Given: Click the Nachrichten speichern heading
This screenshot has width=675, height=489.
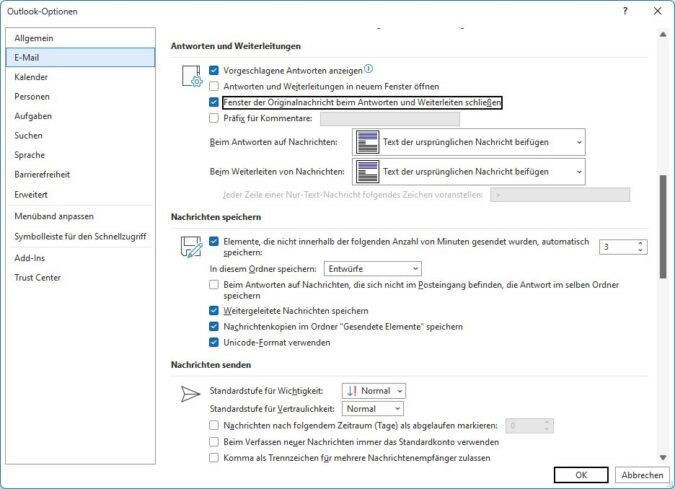Looking at the screenshot, I should coord(216,217).
